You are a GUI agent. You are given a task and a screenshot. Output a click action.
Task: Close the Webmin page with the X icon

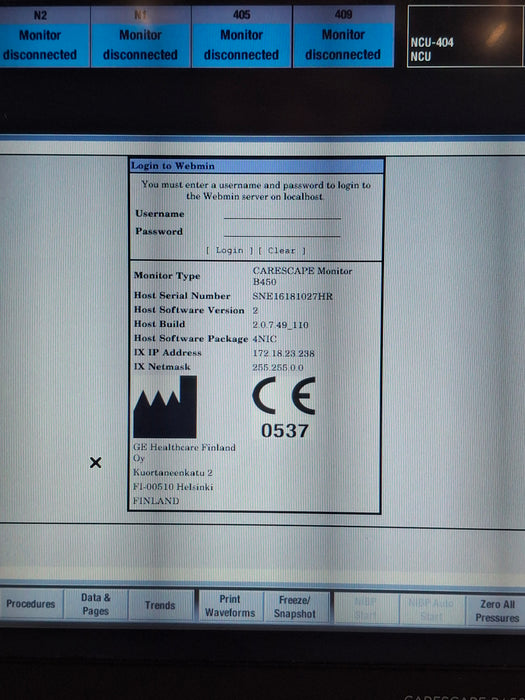coord(96,462)
